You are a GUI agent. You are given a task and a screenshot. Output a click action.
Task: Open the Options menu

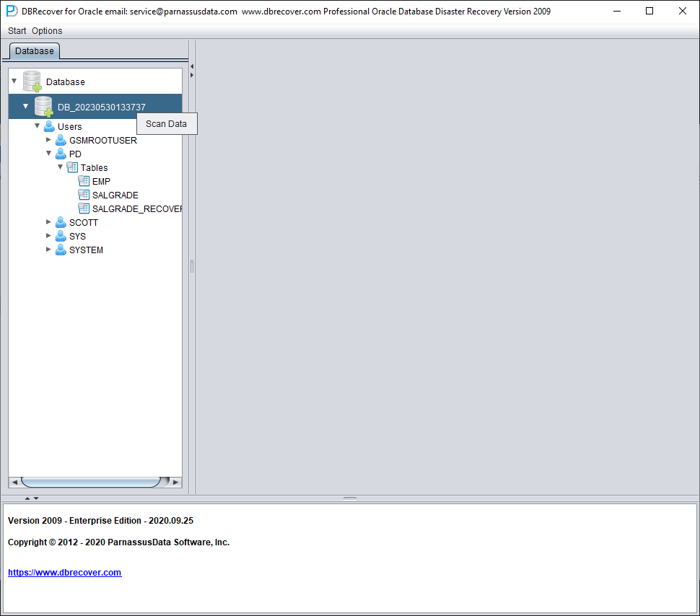click(47, 31)
